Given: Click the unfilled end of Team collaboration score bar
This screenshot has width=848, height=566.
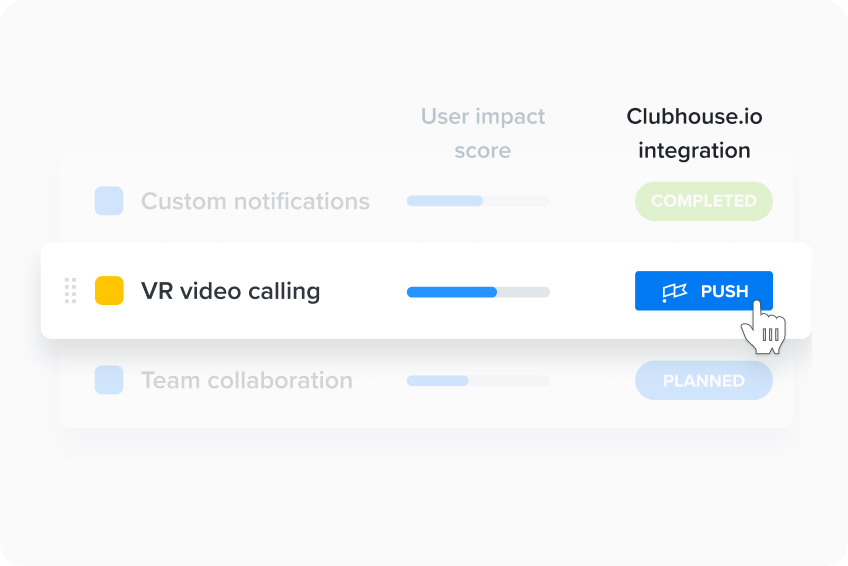Looking at the screenshot, I should 509,381.
